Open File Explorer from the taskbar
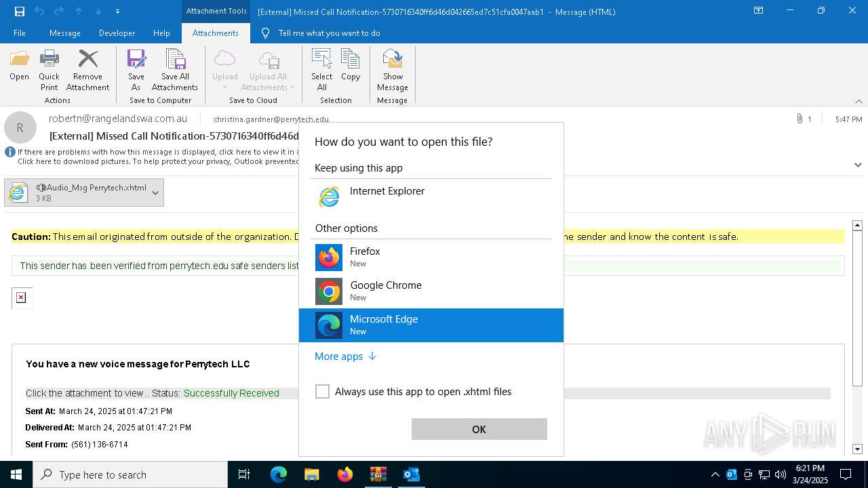This screenshot has width=868, height=488. pyautogui.click(x=311, y=474)
